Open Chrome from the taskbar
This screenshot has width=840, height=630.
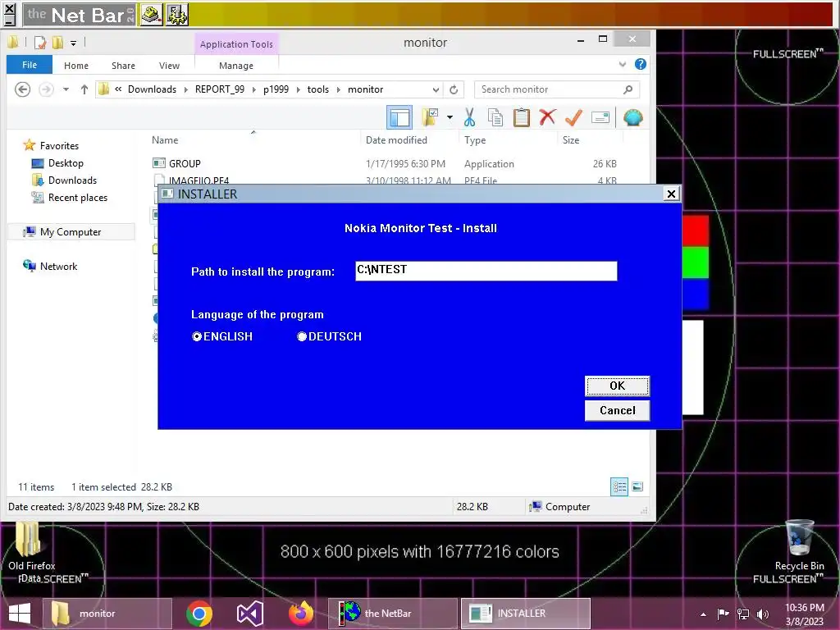199,614
